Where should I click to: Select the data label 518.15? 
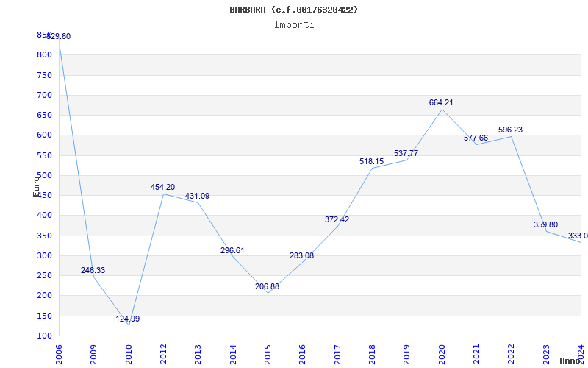coord(372,161)
